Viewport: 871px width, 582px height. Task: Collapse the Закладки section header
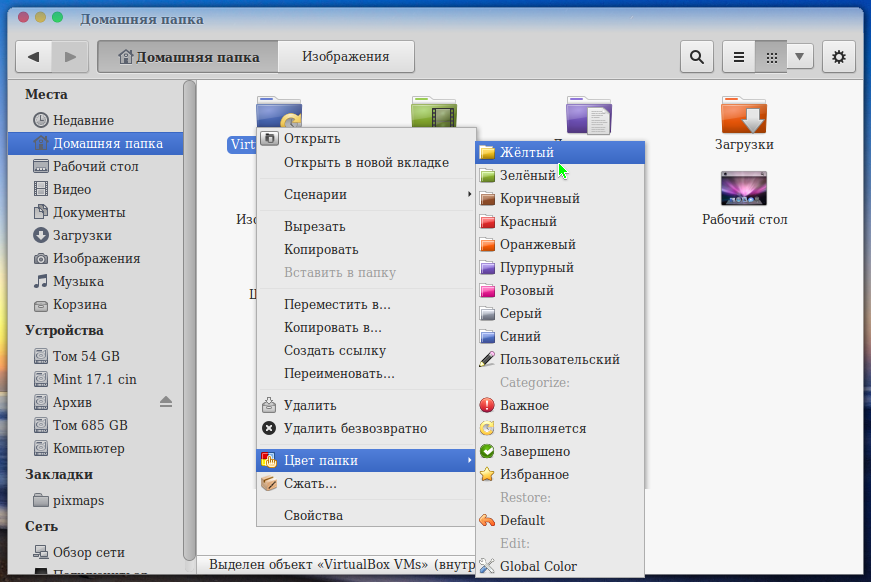(x=58, y=474)
